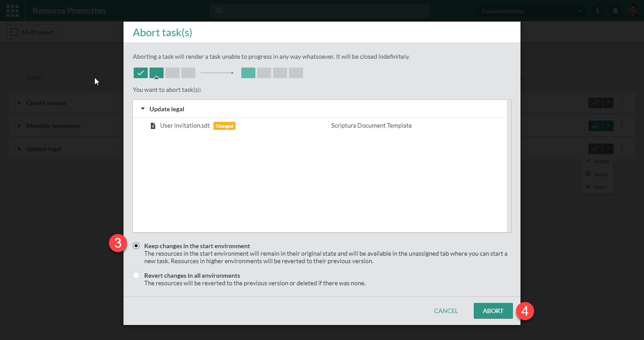Click the Create sample task name
This screenshot has width=644, height=340.
tap(46, 103)
